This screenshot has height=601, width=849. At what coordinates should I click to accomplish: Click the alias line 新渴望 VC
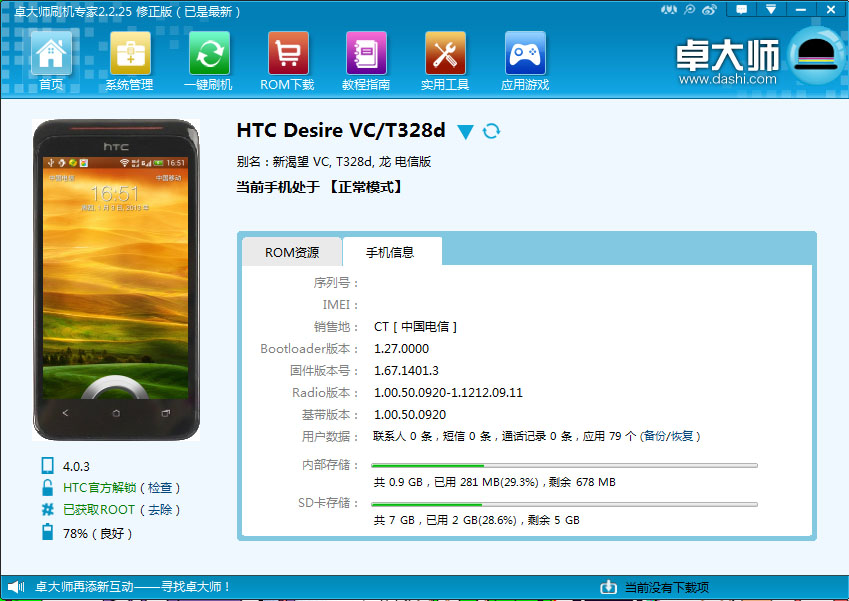pyautogui.click(x=334, y=161)
